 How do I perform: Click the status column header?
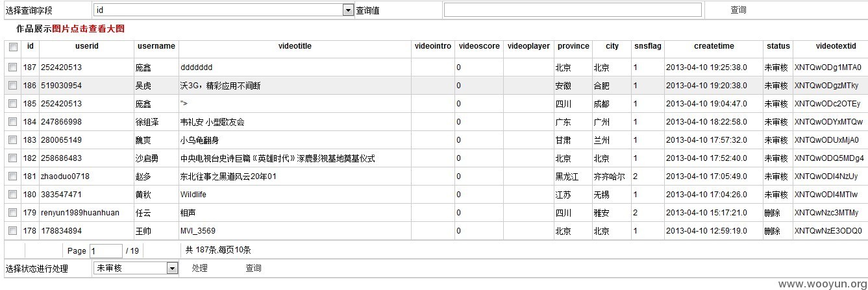778,46
